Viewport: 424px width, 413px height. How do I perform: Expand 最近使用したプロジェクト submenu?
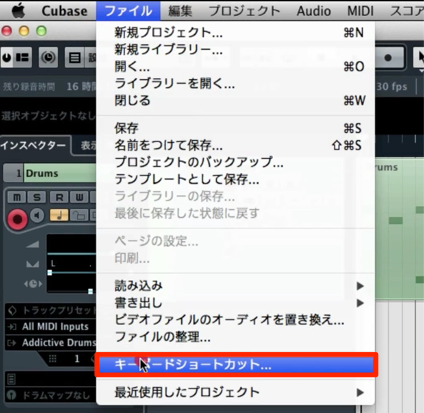(x=235, y=392)
